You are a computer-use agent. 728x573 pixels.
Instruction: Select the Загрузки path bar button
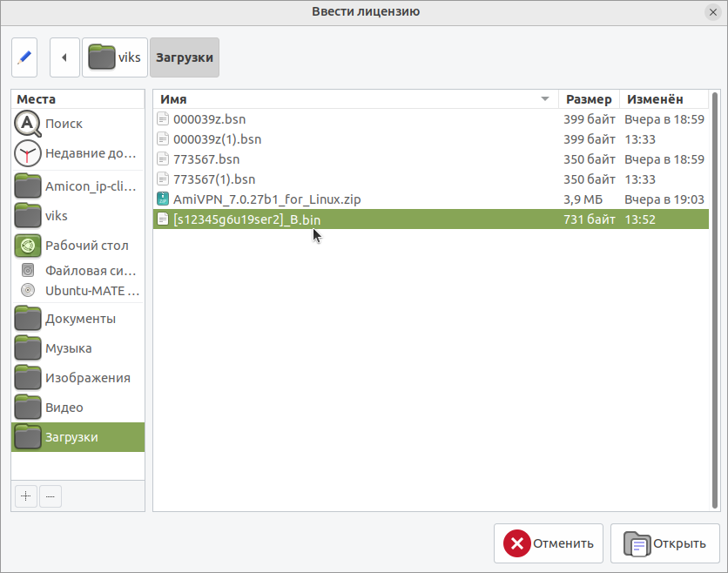(x=185, y=57)
